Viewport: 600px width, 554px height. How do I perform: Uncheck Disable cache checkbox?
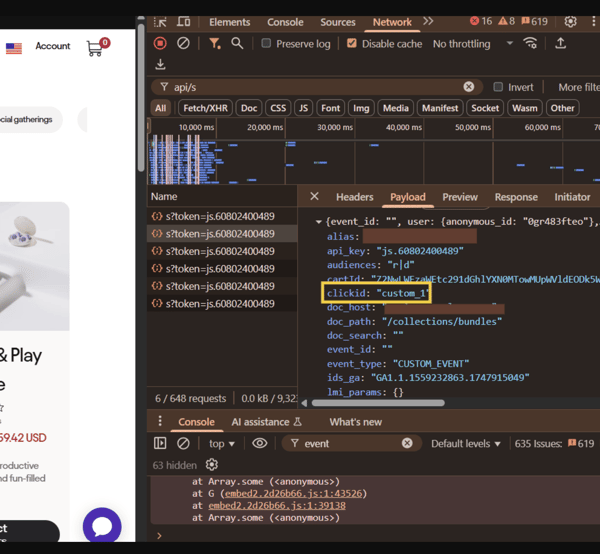pyautogui.click(x=352, y=43)
